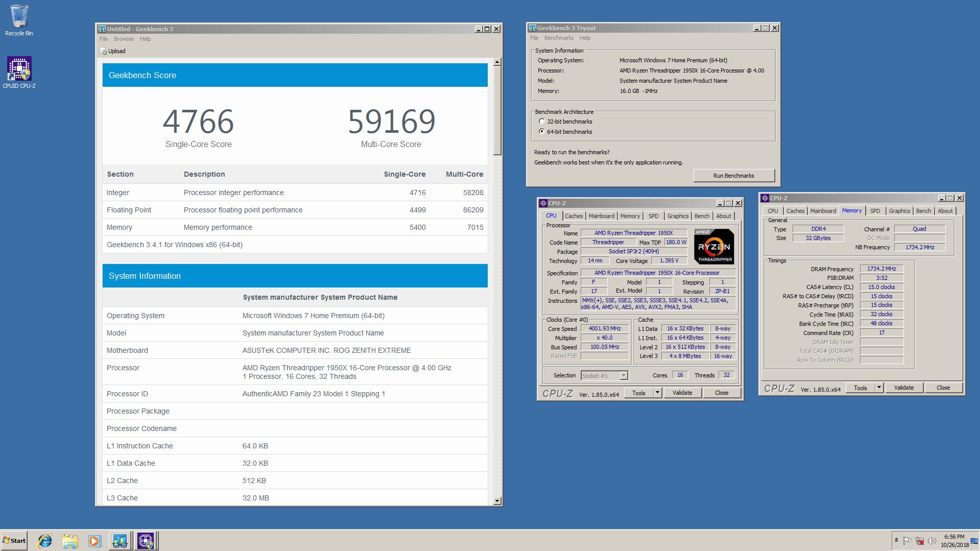Switch to Geekbench in the taskbar
This screenshot has height=551, width=980.
coord(120,541)
